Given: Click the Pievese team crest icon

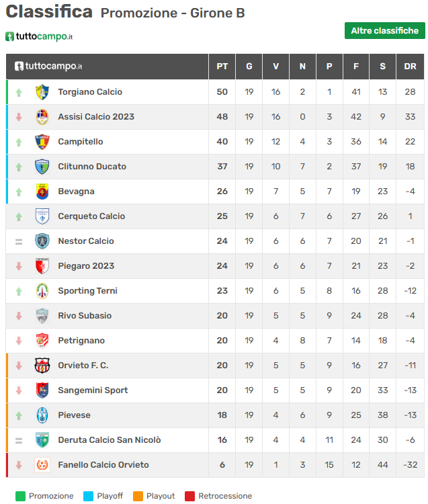Looking at the screenshot, I should (42, 415).
